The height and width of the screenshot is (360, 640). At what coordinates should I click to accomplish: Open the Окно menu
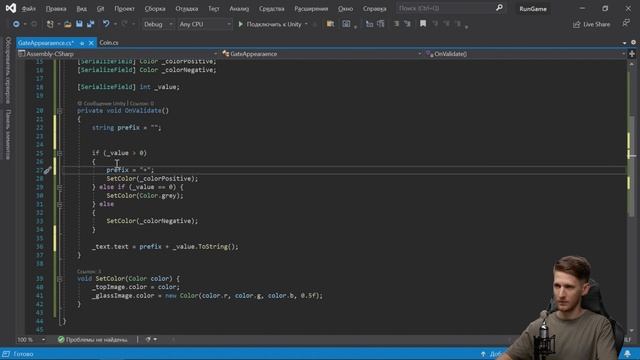tap(345, 9)
